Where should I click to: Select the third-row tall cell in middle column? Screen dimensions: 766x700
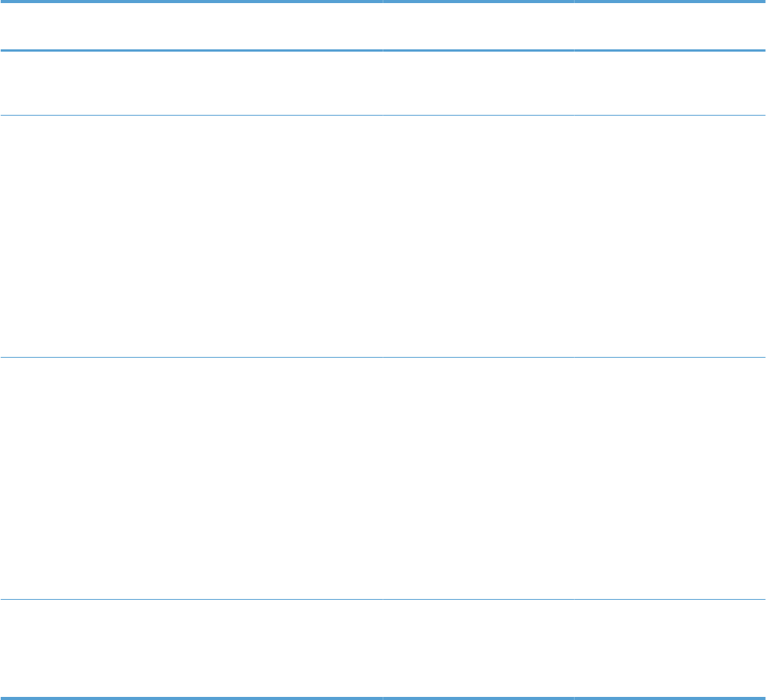tap(478, 236)
